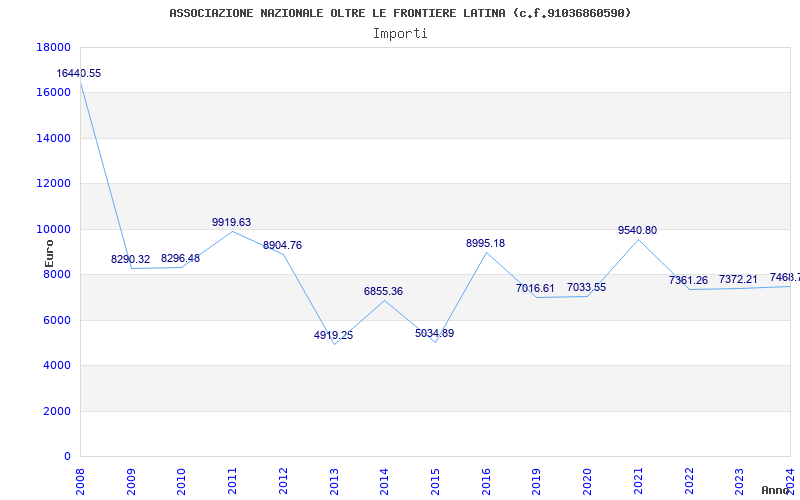
Task: Click the 2021 year label
Action: click(x=638, y=482)
